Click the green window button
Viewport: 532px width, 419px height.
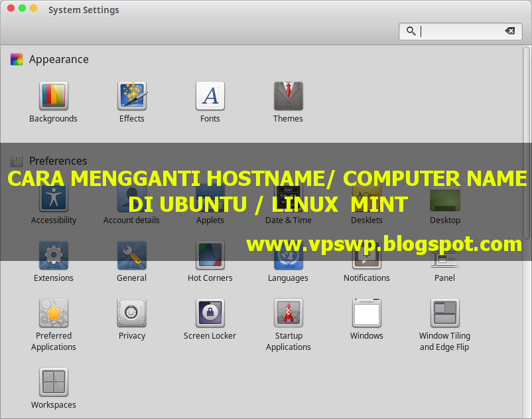22,8
